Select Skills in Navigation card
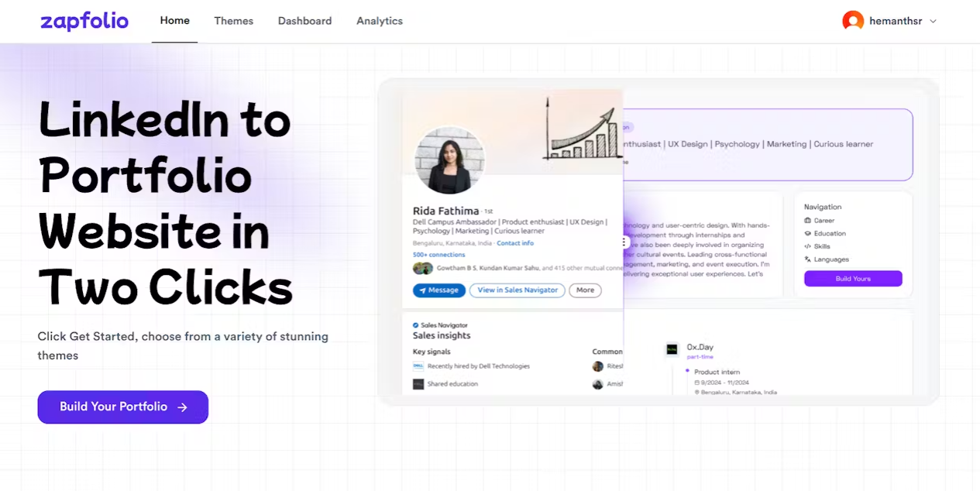980x491 pixels. coord(822,246)
